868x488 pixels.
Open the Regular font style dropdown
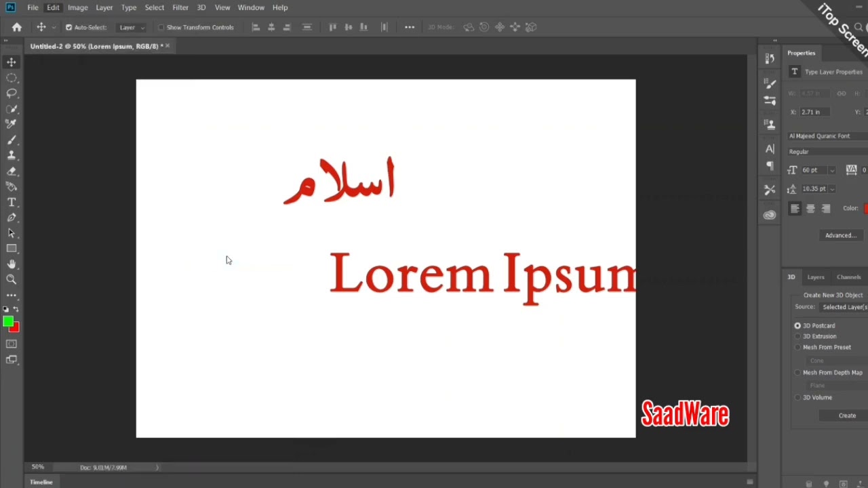coord(827,152)
